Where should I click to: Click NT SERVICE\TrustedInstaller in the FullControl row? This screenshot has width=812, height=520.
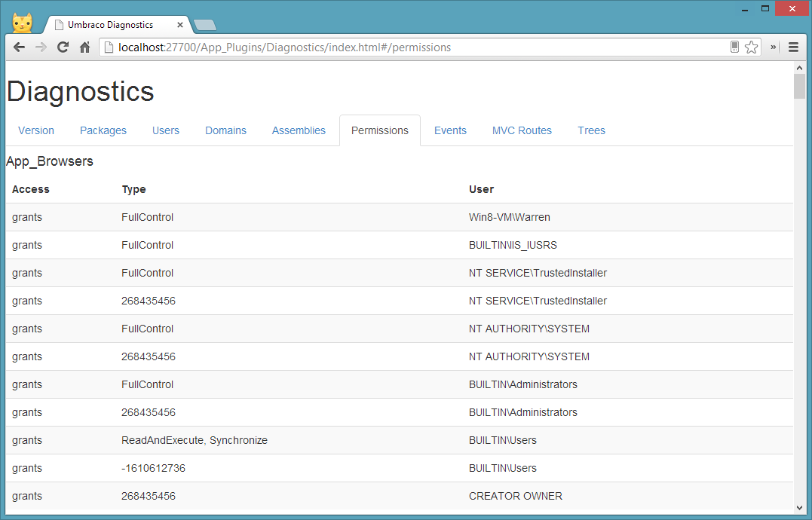[x=538, y=274]
